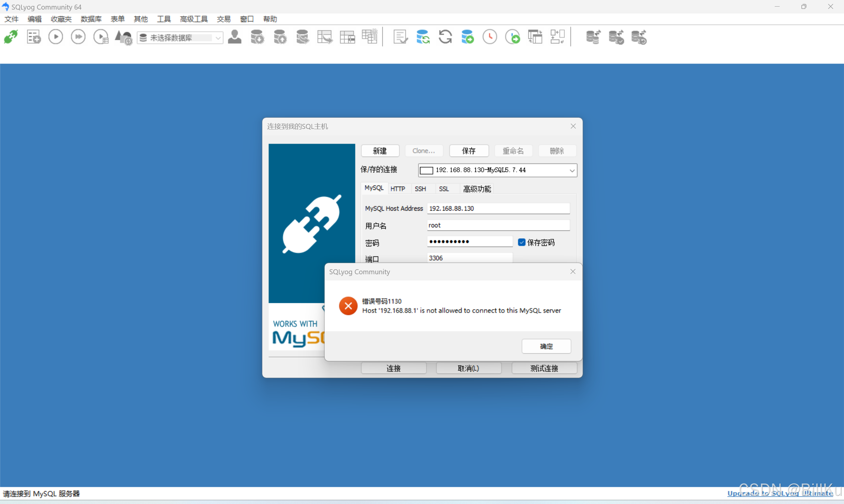Open the 数据库 menu
This screenshot has height=504, width=844.
pyautogui.click(x=91, y=19)
